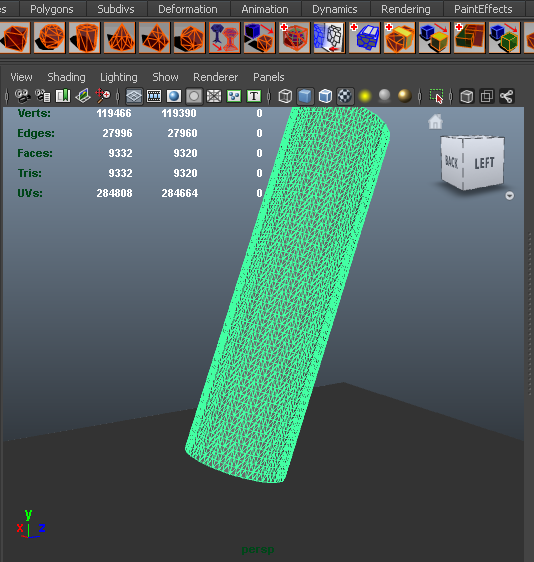Screen dimensions: 534x562
Task: Create a polygon cone from shelf
Action: point(120,38)
